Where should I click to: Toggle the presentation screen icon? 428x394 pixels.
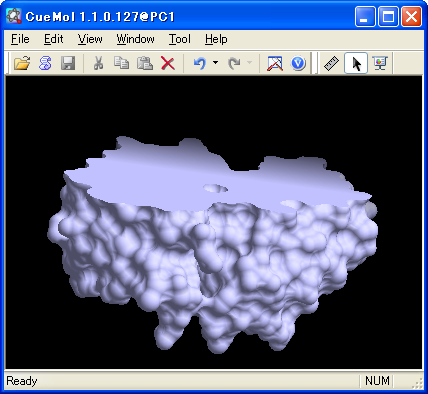(x=380, y=63)
